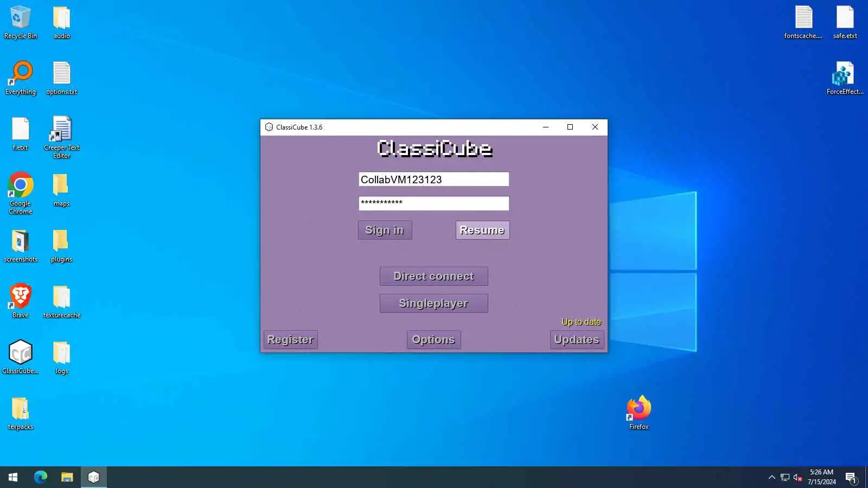Open ClassiCube launcher Options
This screenshot has height=488, width=868.
(433, 339)
